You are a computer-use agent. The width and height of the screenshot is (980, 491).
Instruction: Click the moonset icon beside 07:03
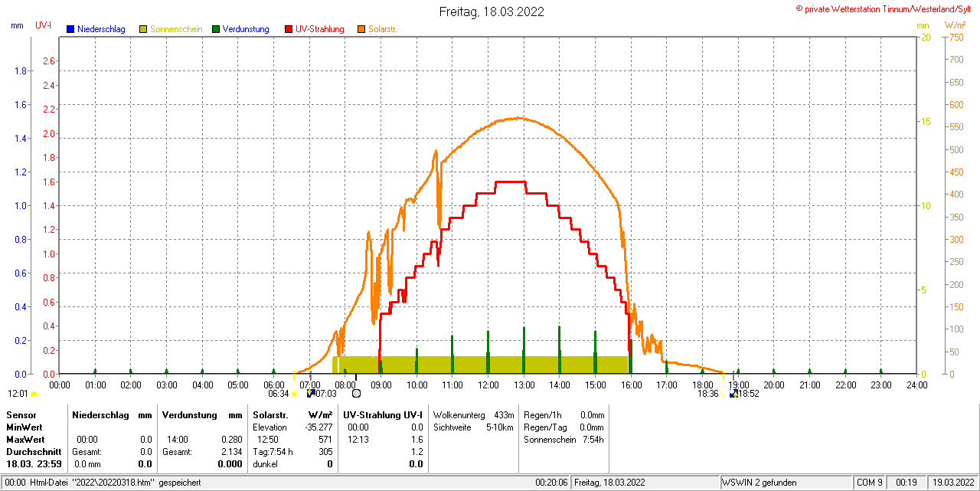click(311, 393)
